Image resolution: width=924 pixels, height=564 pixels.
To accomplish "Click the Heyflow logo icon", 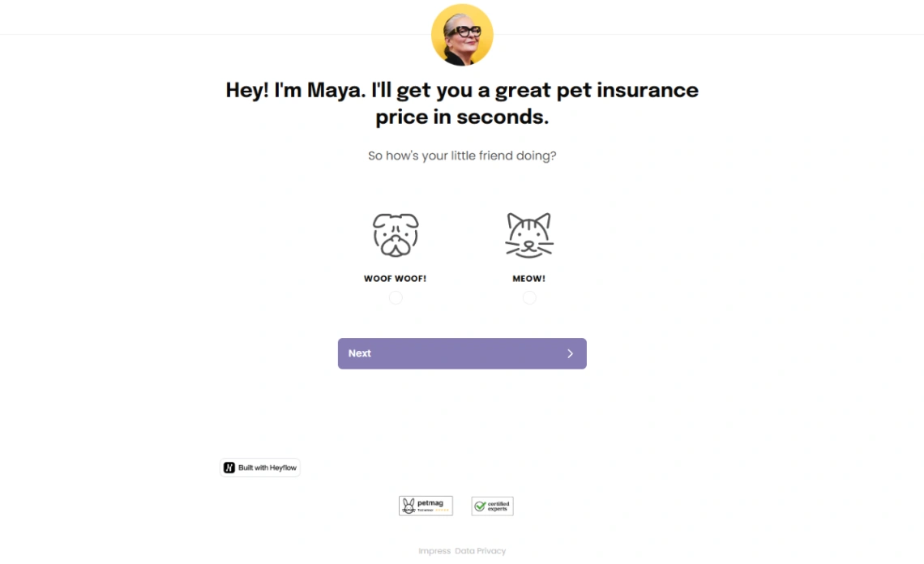I will (x=229, y=468).
